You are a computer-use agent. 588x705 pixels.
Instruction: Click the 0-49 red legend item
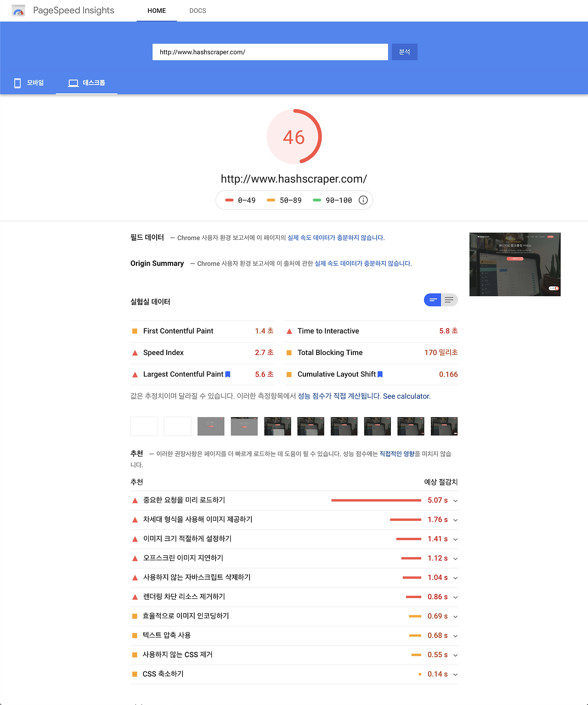tap(240, 200)
